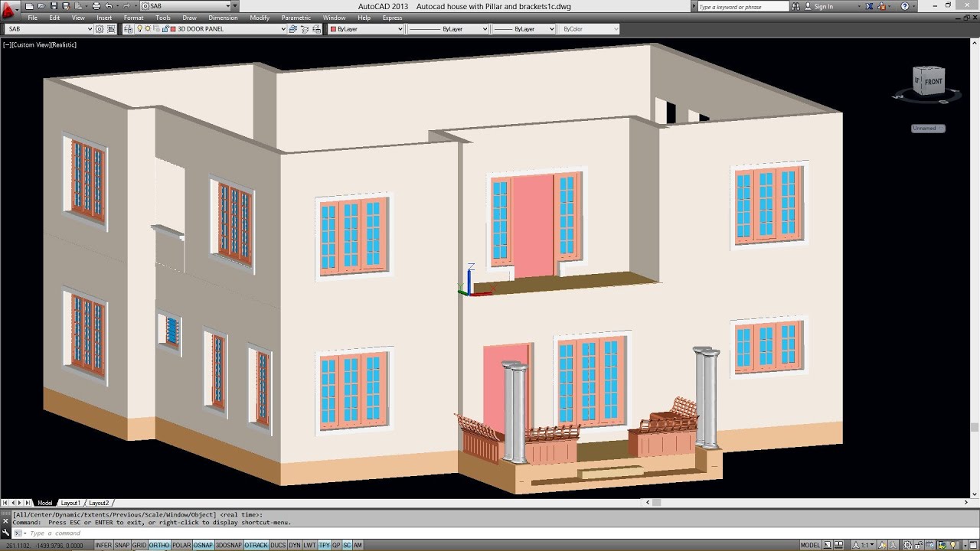
Task: Go to first layout tab arrow
Action: 5,503
